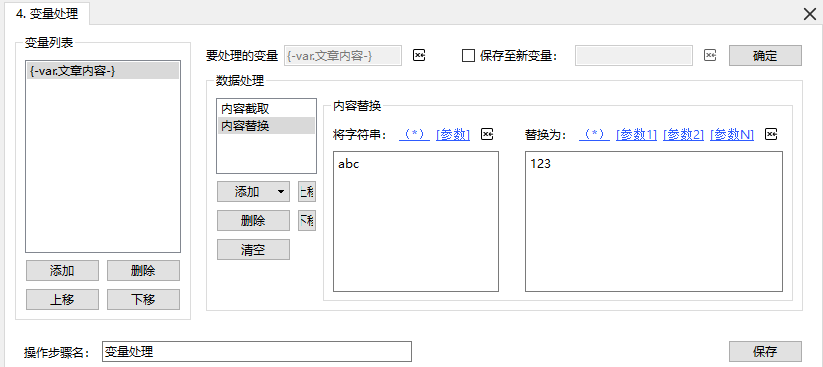Click the 要处理的变量 field

343,56
